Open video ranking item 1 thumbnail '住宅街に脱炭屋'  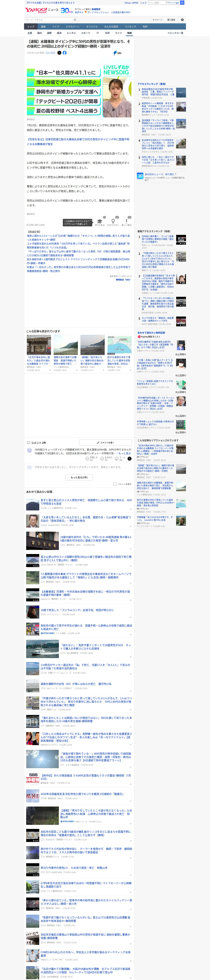pos(181,240)
